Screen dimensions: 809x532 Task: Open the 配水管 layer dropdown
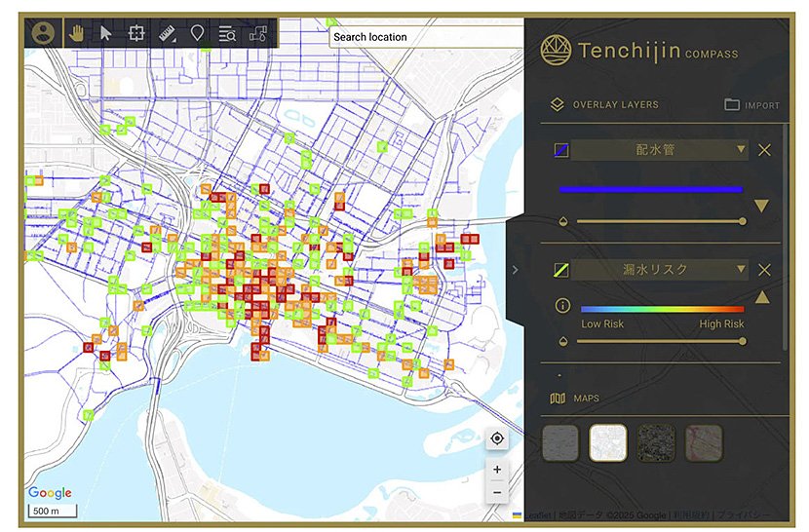(659, 150)
